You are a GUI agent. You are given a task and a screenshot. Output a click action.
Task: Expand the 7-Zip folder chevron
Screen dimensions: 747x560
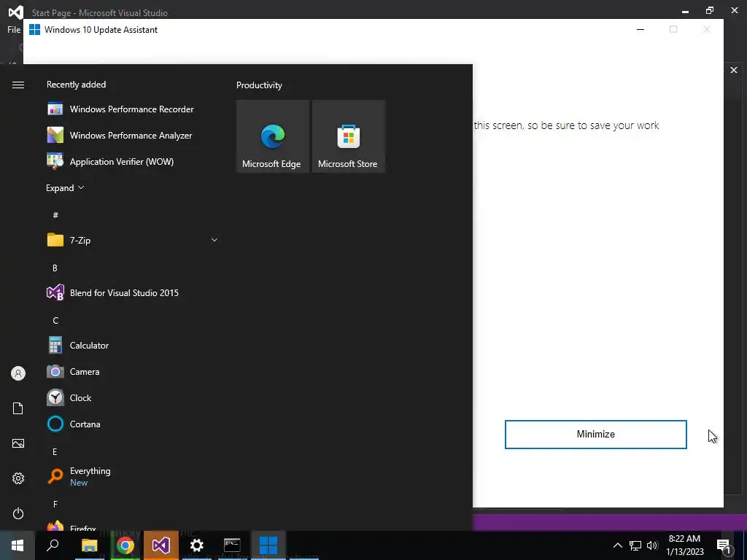[x=214, y=240]
